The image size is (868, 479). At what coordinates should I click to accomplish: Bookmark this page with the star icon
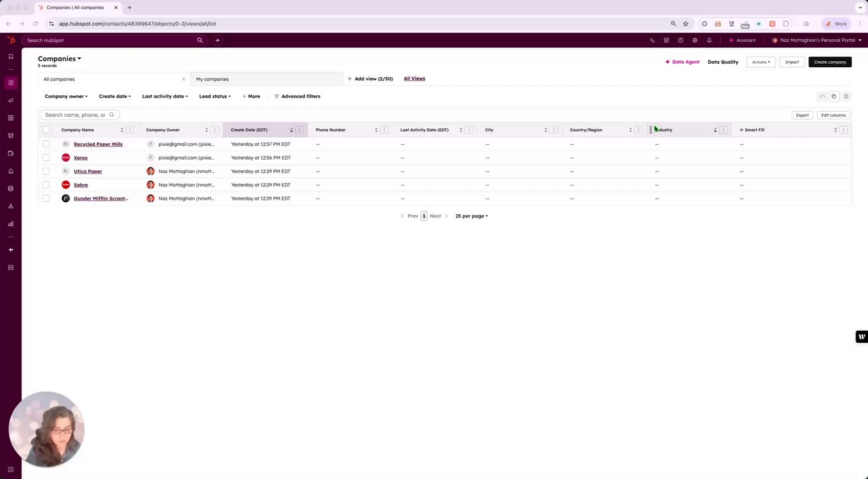pos(686,24)
